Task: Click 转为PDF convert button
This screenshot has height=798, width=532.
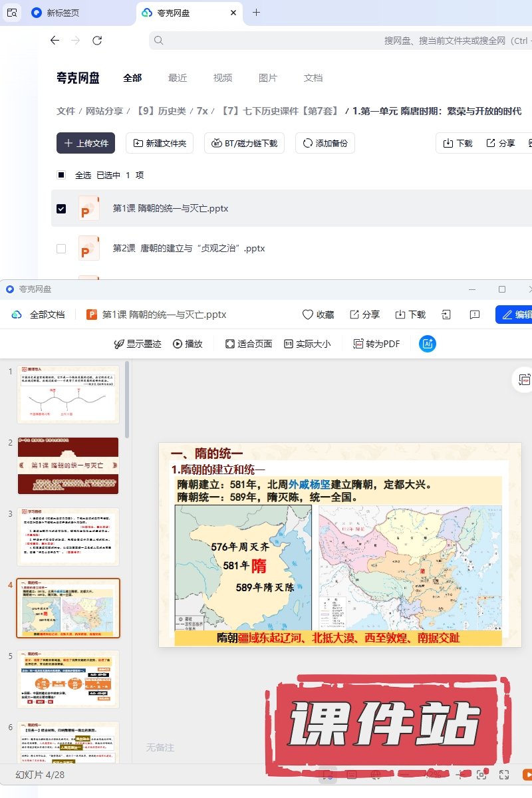Action: [376, 344]
